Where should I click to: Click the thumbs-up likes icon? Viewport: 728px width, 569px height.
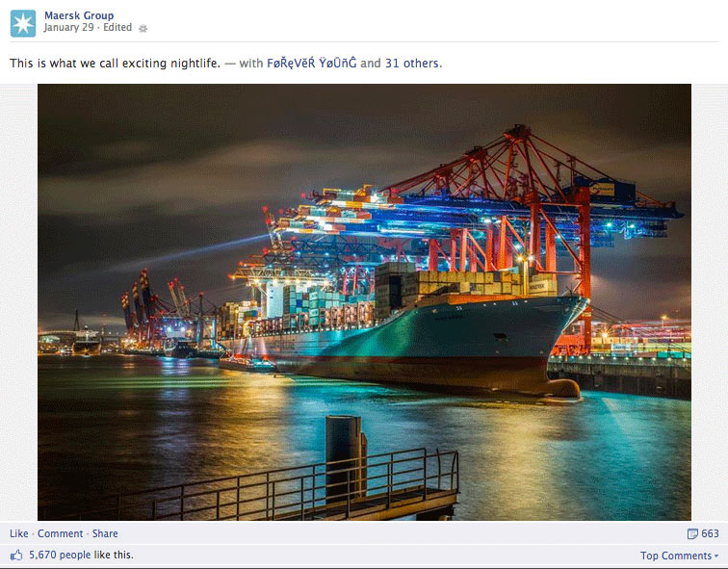pyautogui.click(x=16, y=556)
